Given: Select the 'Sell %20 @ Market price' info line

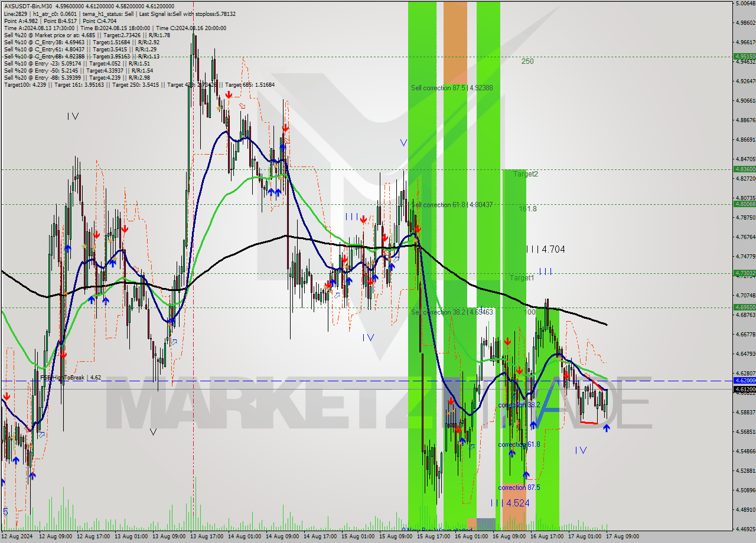Looking at the screenshot, I should [x=87, y=35].
